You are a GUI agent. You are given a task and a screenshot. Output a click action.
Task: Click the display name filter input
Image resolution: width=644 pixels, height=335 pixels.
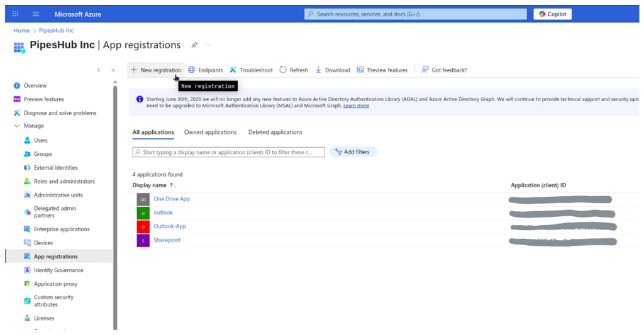(228, 152)
